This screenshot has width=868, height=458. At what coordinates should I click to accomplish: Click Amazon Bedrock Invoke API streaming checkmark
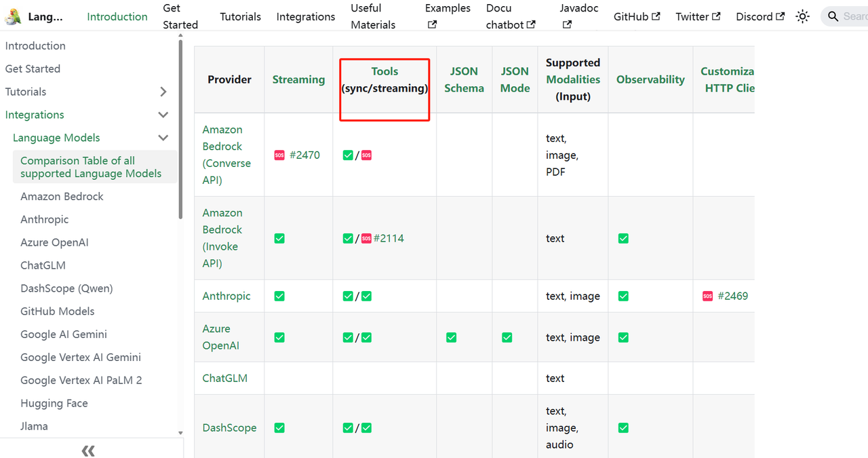tap(279, 238)
